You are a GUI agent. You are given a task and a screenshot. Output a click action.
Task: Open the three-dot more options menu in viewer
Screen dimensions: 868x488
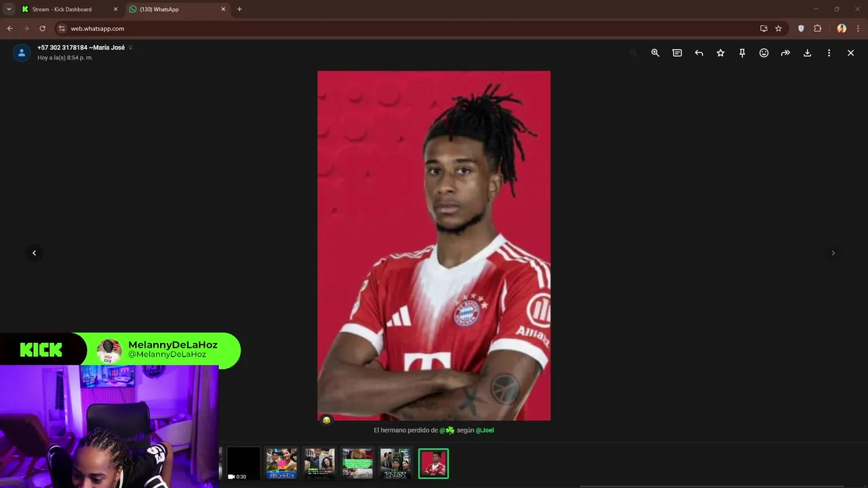[829, 53]
